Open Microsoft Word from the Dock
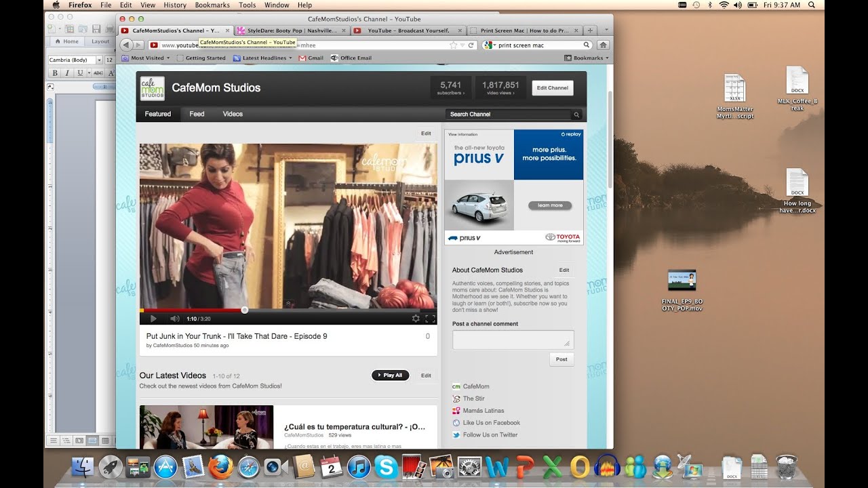868x488 pixels. [497, 467]
